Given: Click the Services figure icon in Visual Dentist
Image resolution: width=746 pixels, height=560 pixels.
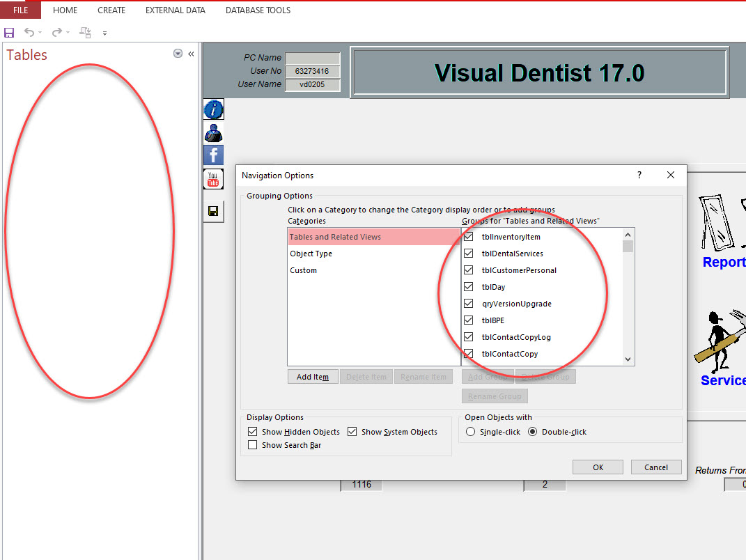Looking at the screenshot, I should click(720, 340).
